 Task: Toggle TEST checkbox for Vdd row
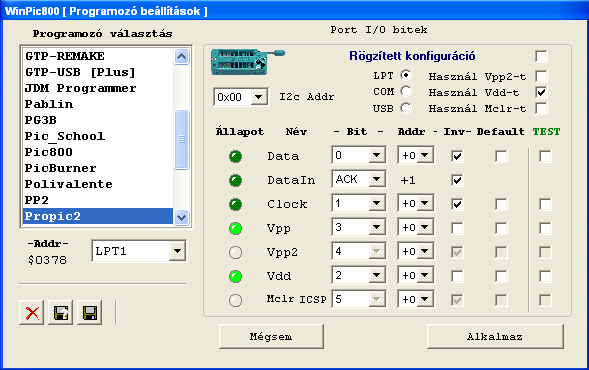[x=545, y=276]
